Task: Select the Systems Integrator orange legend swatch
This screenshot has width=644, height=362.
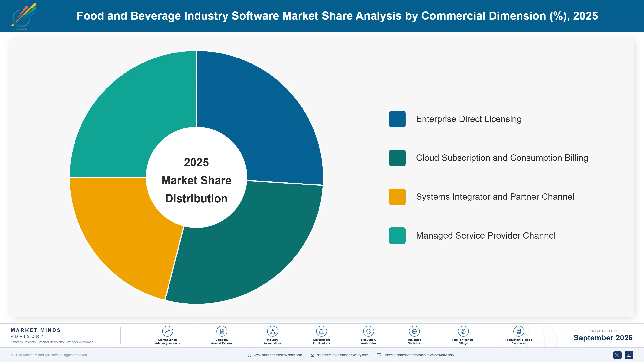Action: click(397, 197)
